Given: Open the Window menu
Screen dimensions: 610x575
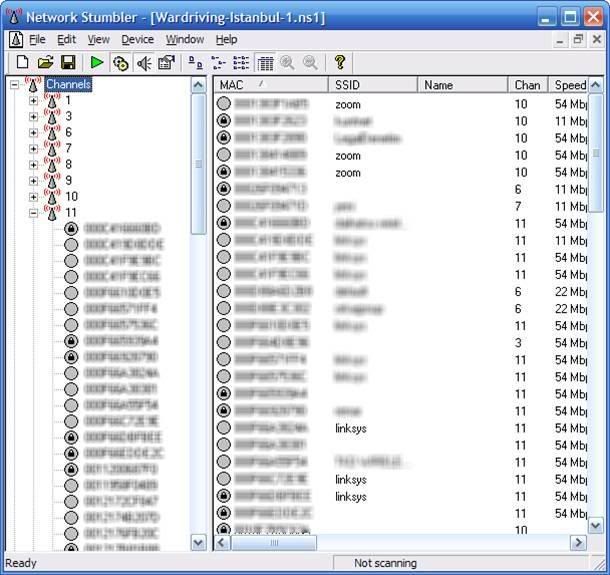Looking at the screenshot, I should pyautogui.click(x=185, y=39).
